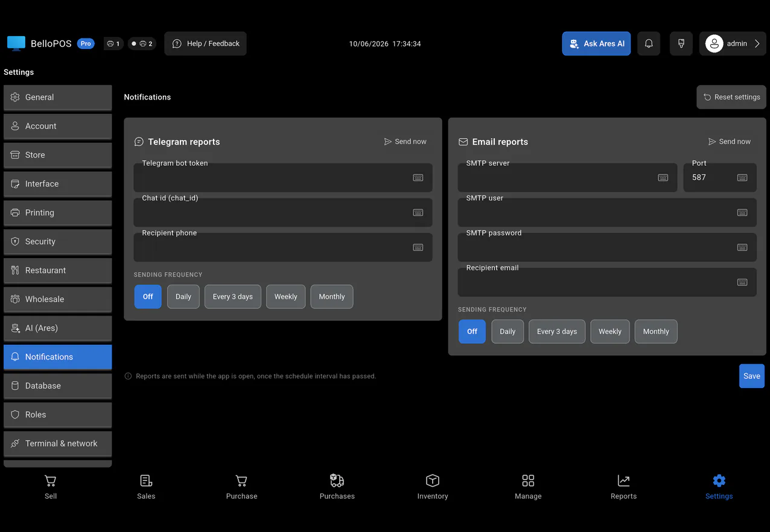
Task: Set Email sending frequency to Off
Action: [x=472, y=332]
